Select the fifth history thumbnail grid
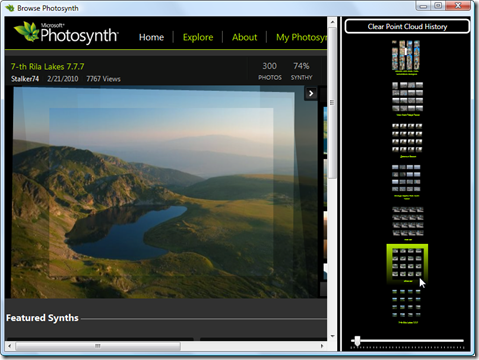Image resolution: width=479 pixels, height=360 pixels. (408, 223)
